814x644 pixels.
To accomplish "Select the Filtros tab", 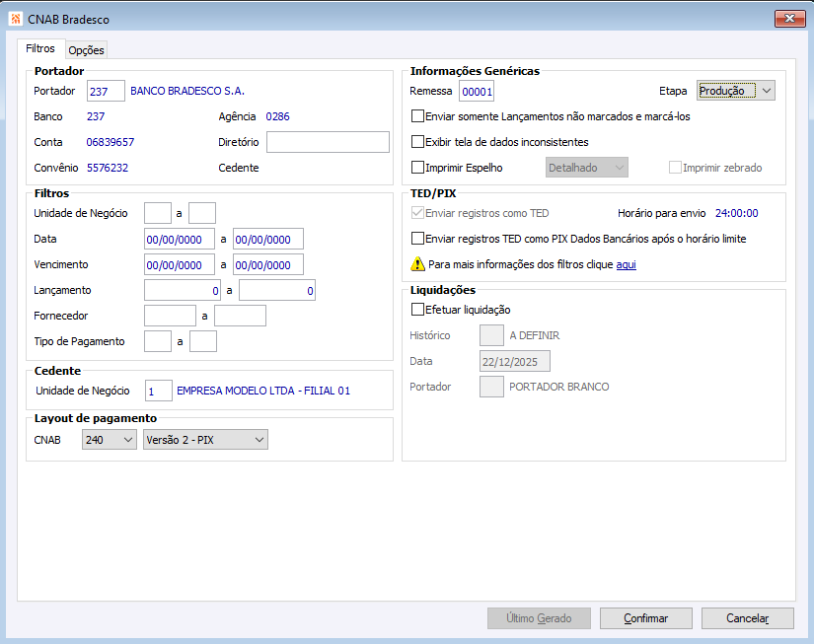I will 40,48.
